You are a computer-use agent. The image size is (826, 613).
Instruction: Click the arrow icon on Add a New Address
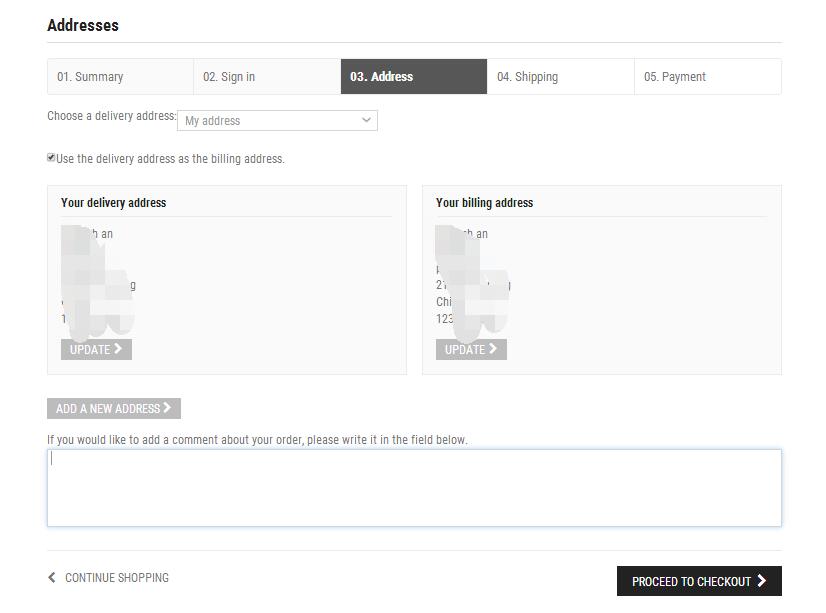[167, 408]
